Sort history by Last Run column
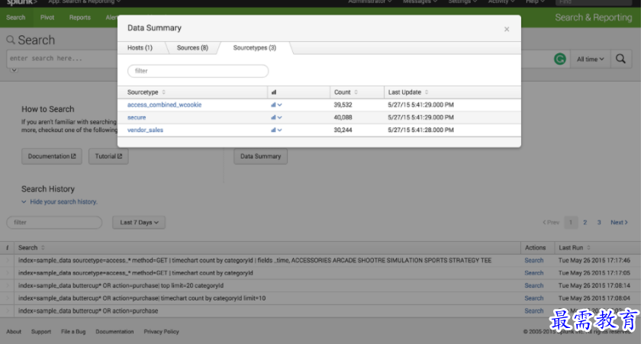Image resolution: width=644 pixels, height=344 pixels. 574,248
